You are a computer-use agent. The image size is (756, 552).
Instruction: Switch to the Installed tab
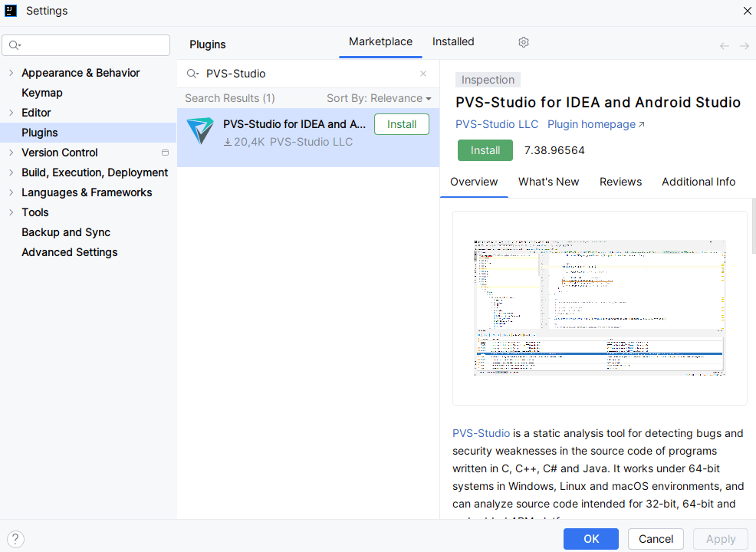(453, 42)
